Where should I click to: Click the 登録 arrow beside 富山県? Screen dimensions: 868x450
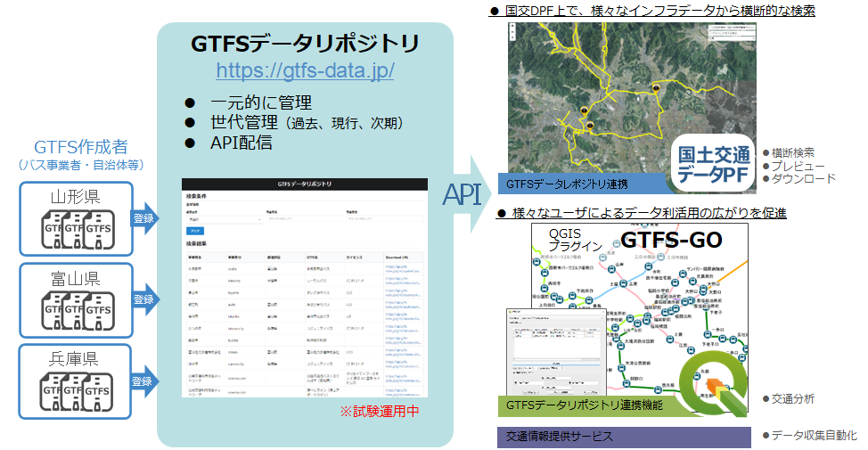click(144, 299)
